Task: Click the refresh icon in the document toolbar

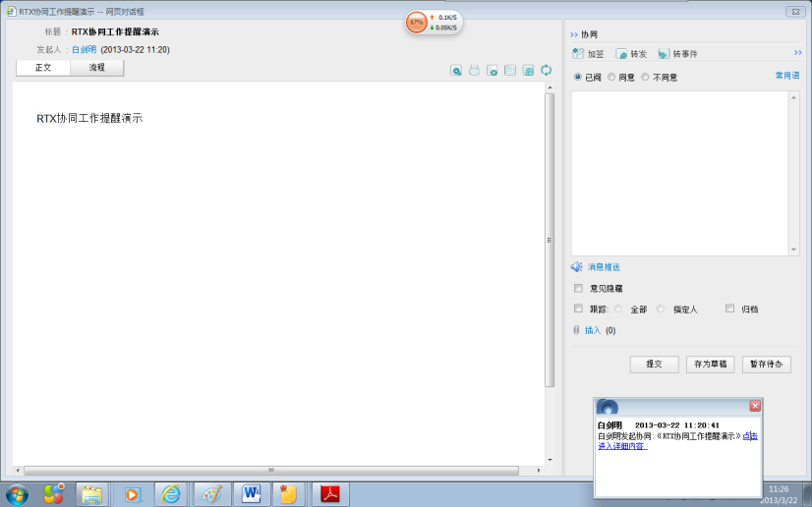Action: [x=546, y=70]
